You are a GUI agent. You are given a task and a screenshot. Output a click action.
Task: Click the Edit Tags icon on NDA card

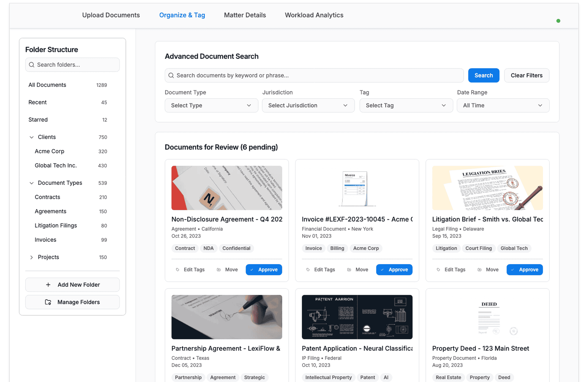point(178,270)
